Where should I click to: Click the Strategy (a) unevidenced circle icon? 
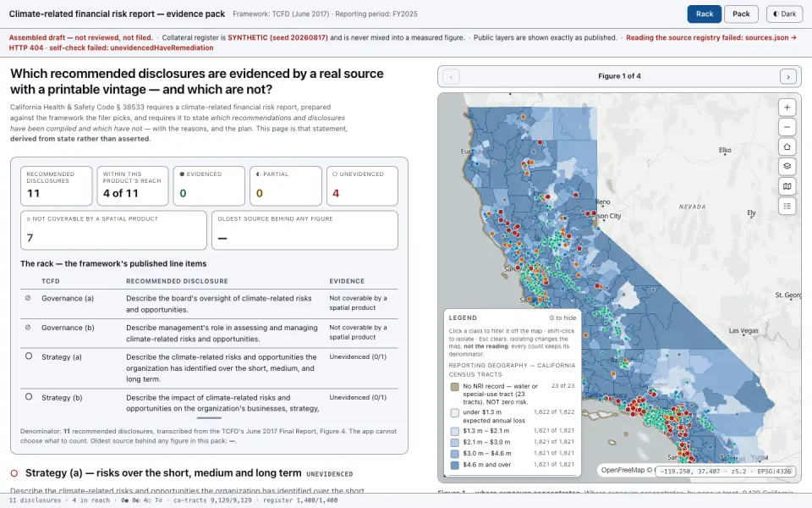pos(29,356)
